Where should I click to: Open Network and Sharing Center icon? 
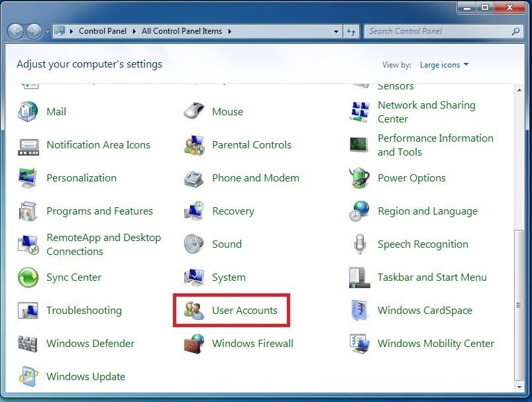(x=359, y=112)
